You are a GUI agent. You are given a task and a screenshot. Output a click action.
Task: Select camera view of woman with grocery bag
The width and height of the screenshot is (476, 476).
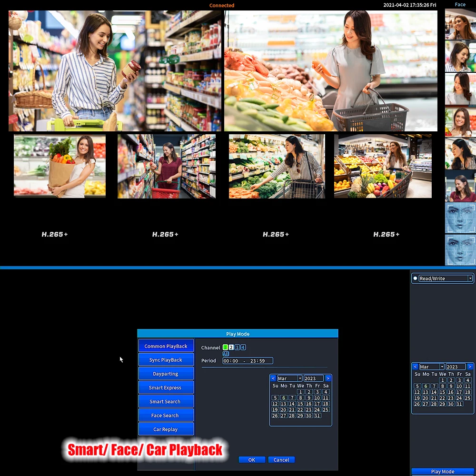click(x=60, y=166)
